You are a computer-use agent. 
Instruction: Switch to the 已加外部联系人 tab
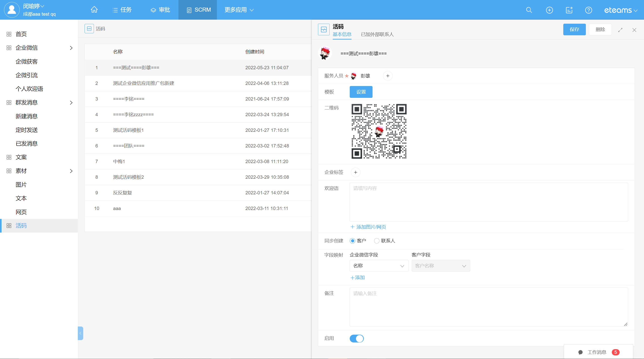[x=377, y=34]
